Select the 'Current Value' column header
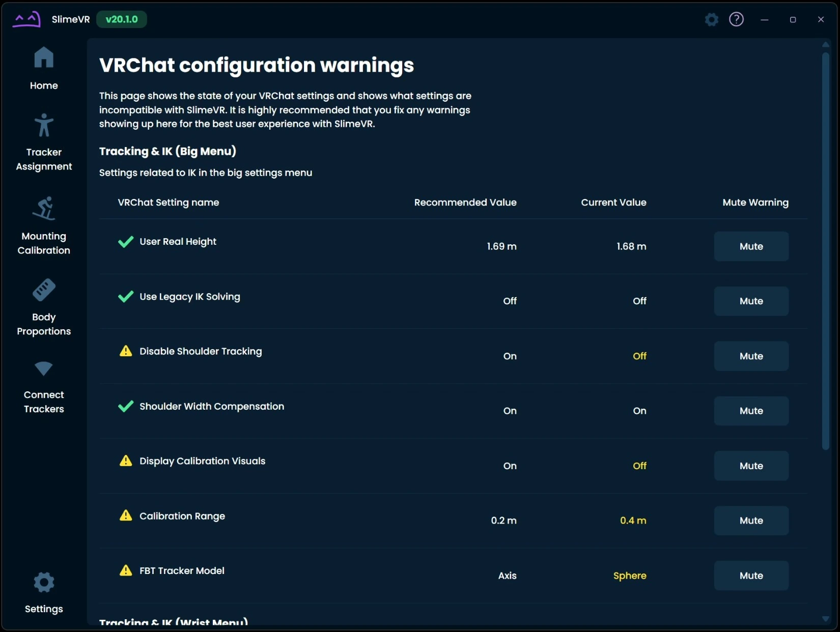 click(614, 203)
